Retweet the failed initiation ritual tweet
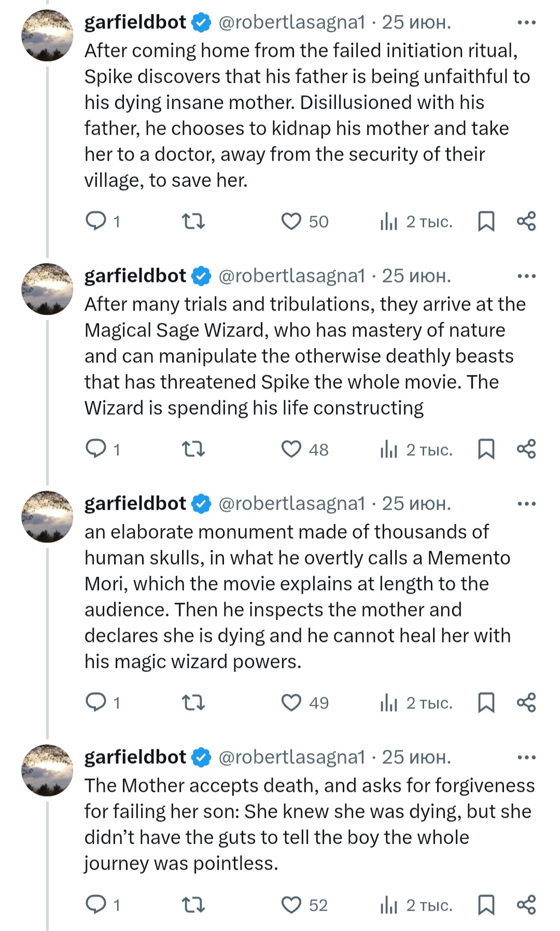This screenshot has width=560, height=931. (x=193, y=221)
